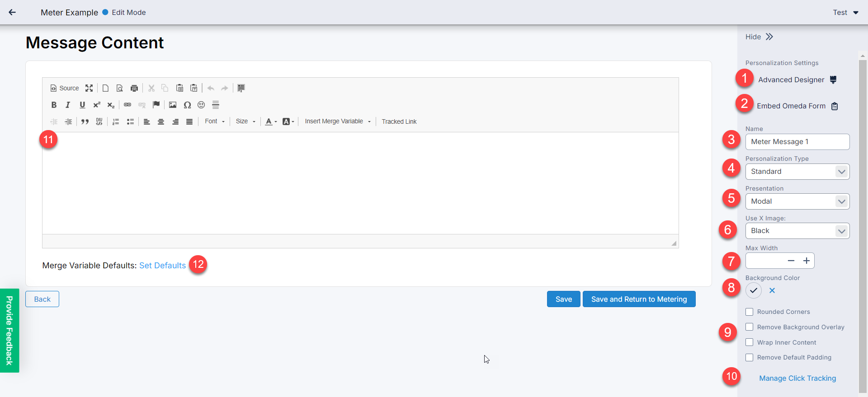868x397 pixels.
Task: Tick the Wrap Inner Content checkbox
Action: pyautogui.click(x=750, y=342)
